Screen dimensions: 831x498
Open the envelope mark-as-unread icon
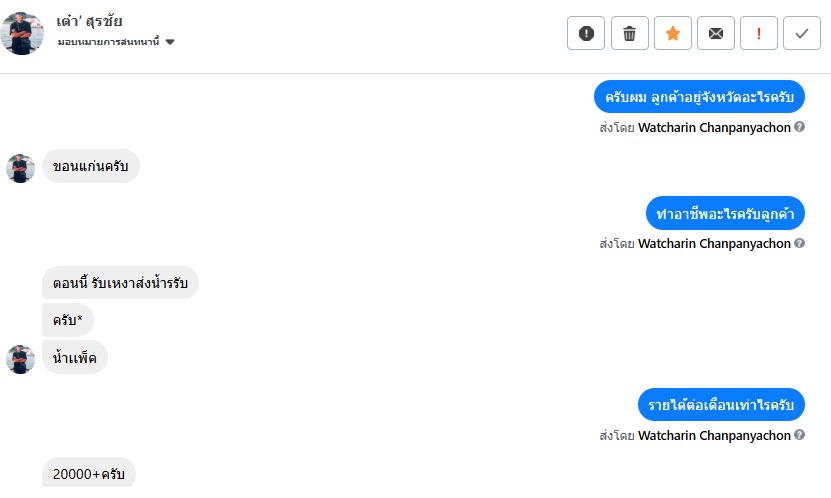[715, 33]
